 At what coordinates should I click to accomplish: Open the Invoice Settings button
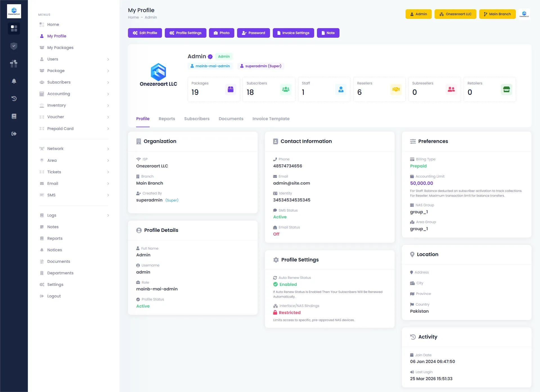coord(293,33)
